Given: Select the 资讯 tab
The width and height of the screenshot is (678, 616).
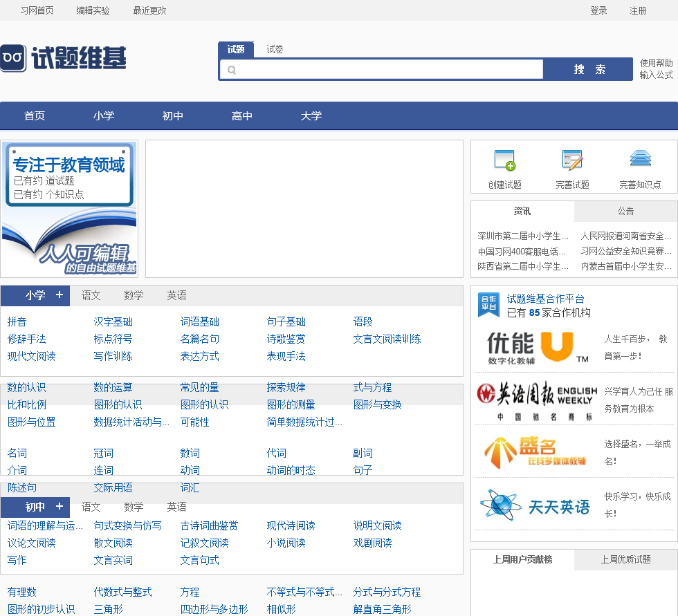Looking at the screenshot, I should [x=522, y=212].
